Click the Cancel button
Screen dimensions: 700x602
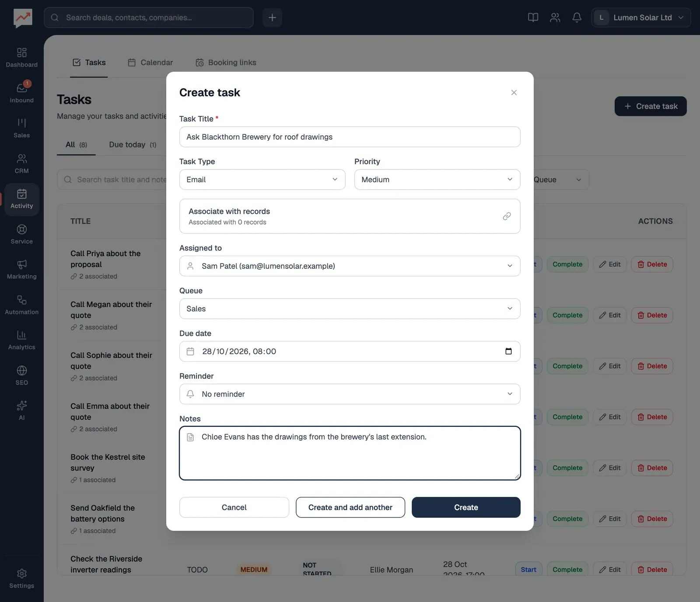[x=234, y=507]
